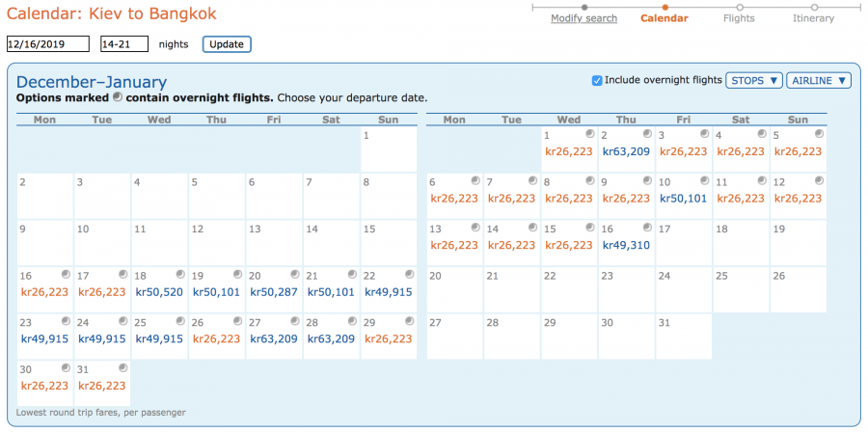
Task: Click overnight flight icon on December 16
Action: pos(66,275)
